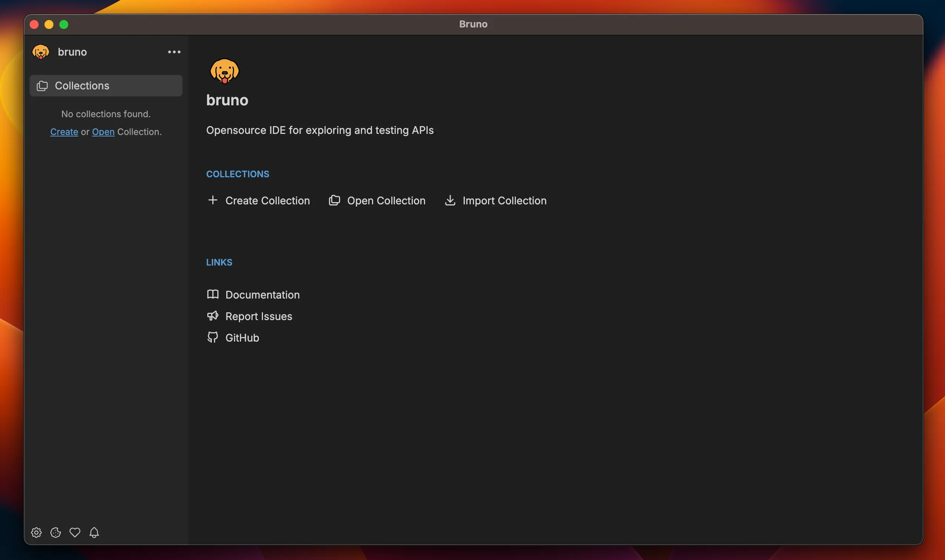Click the bruno dog avatar in the sidebar
Screen dimensions: 945x560
click(x=41, y=52)
